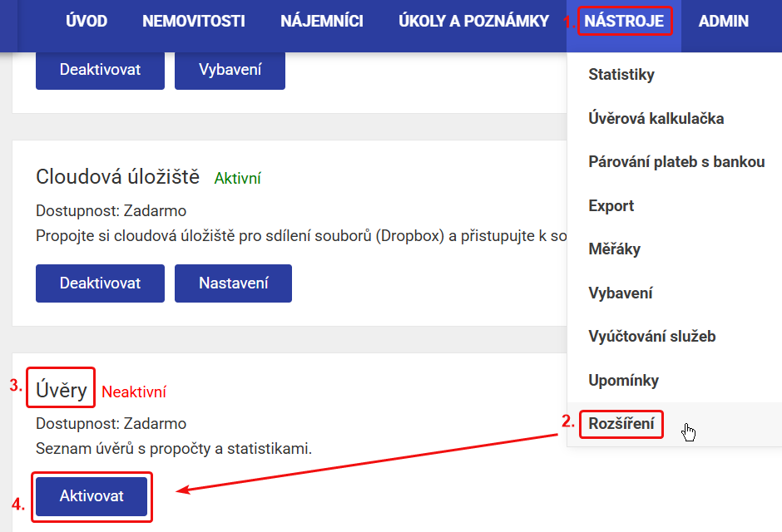782x532 pixels.
Task: Collapse the NÁSTROJE dropdown menu
Action: pos(624,22)
